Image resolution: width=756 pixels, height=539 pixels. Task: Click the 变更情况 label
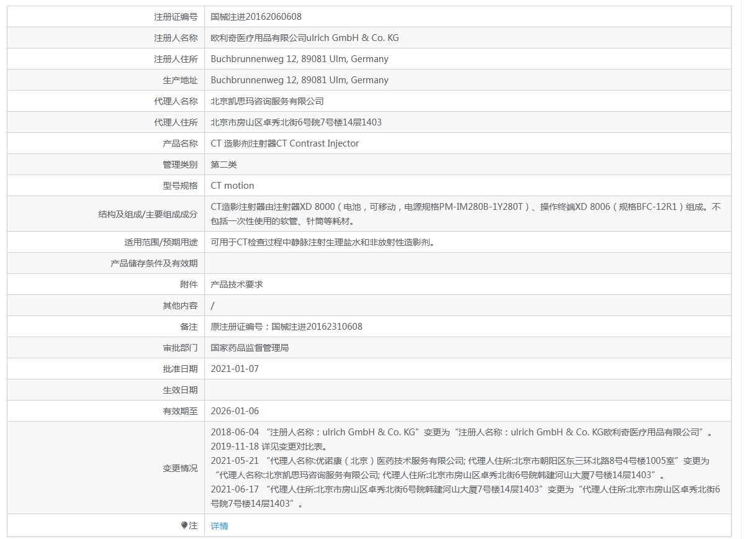180,468
